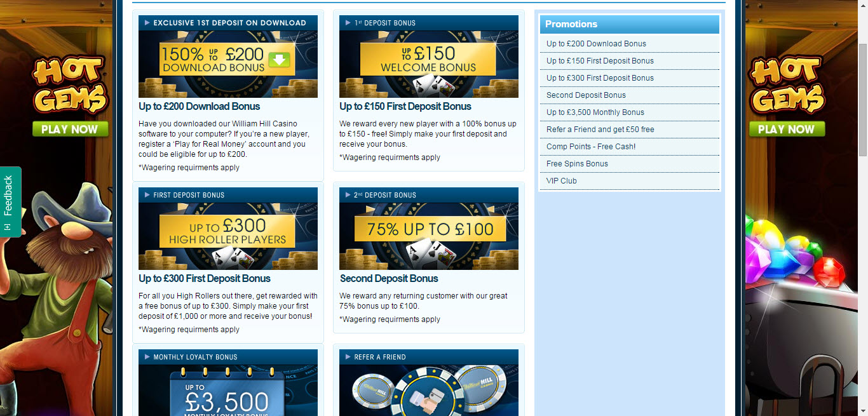Screen dimensions: 868x416
Task: Click wagering requirements note under Download Bonus
Action: [189, 168]
